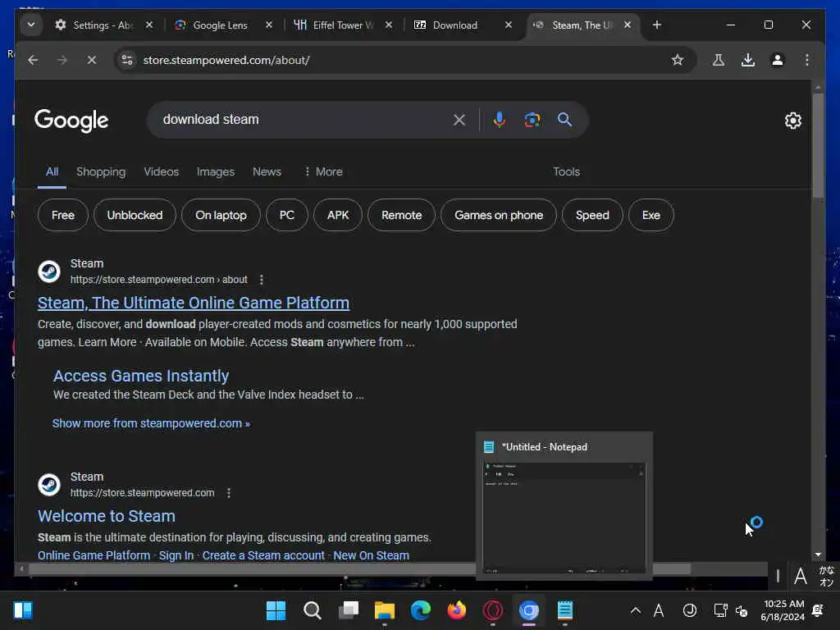Open options for the steampowered.com about result
The width and height of the screenshot is (840, 630).
click(x=262, y=280)
